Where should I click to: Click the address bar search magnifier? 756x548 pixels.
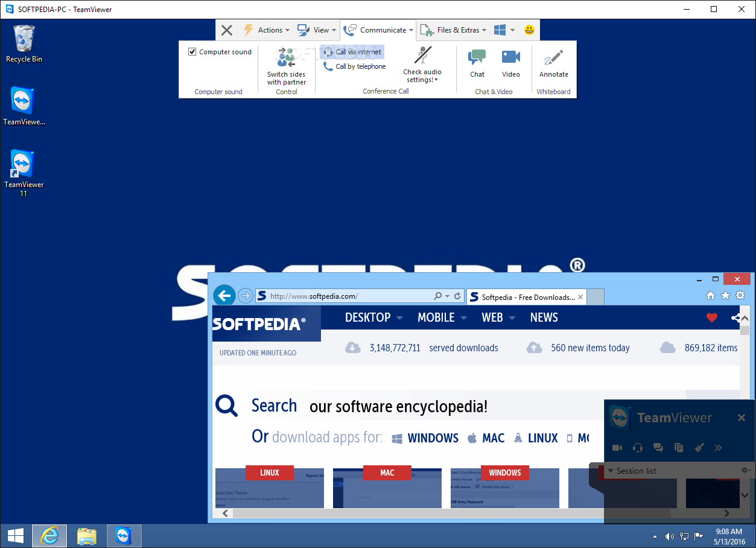coord(438,296)
